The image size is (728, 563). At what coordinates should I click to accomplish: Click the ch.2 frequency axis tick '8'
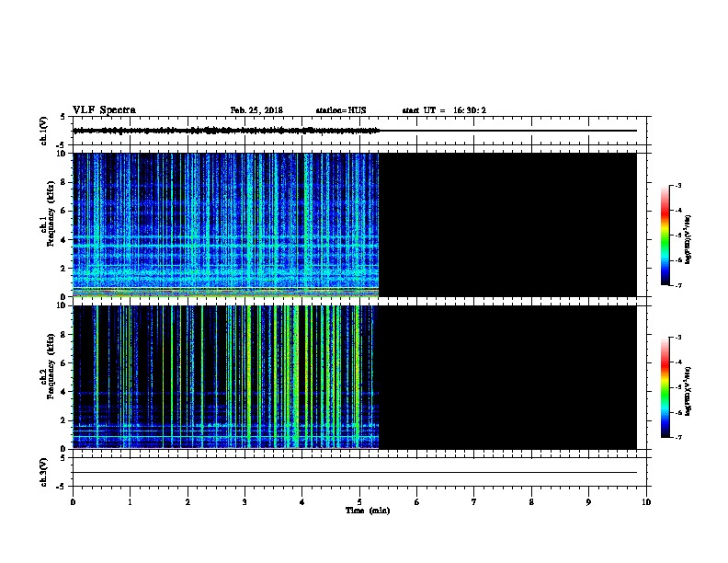pyautogui.click(x=63, y=335)
